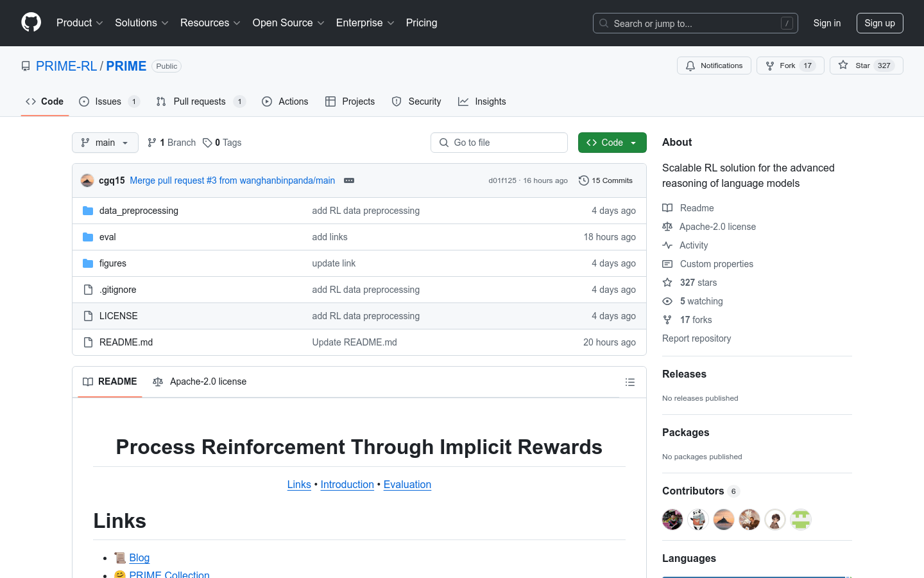This screenshot has width=924, height=578.
Task: Switch to the Issues tab
Action: tap(109, 101)
